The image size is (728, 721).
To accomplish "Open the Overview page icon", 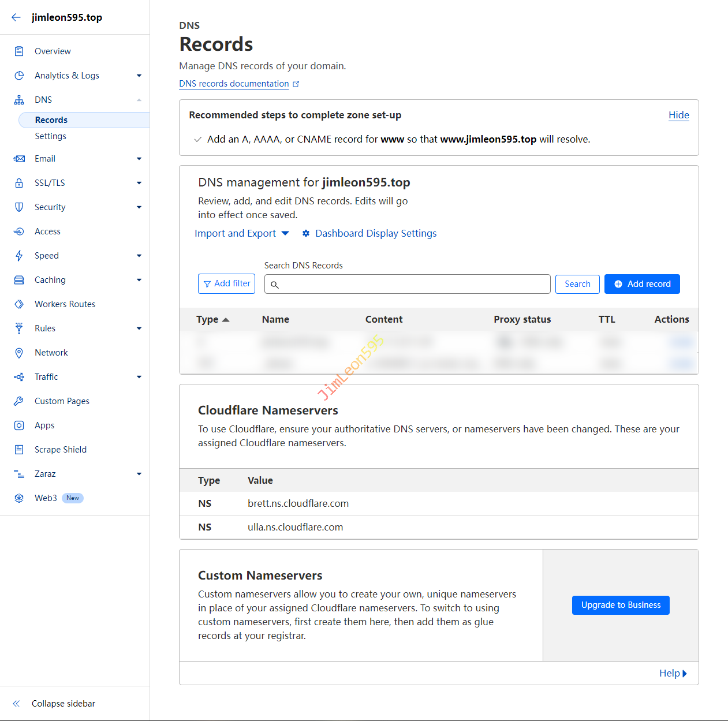I will point(19,51).
